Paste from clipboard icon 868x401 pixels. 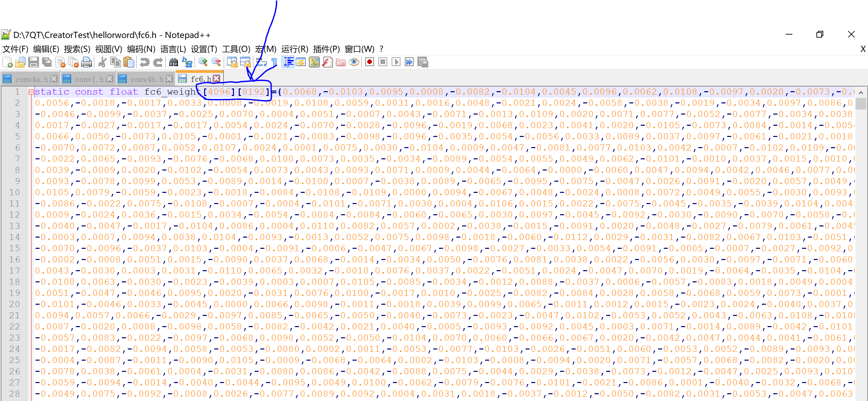pyautogui.click(x=129, y=62)
